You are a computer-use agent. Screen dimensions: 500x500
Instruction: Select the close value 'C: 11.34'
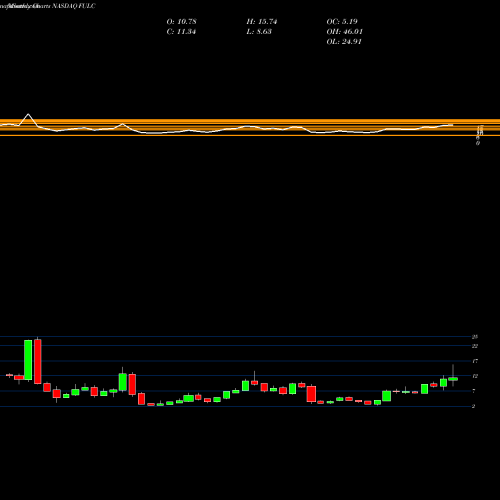[x=181, y=32]
